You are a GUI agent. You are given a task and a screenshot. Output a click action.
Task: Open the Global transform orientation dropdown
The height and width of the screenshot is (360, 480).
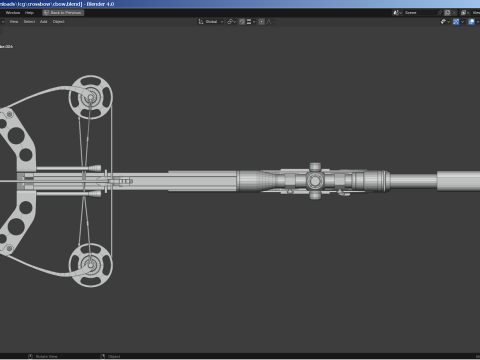click(211, 22)
